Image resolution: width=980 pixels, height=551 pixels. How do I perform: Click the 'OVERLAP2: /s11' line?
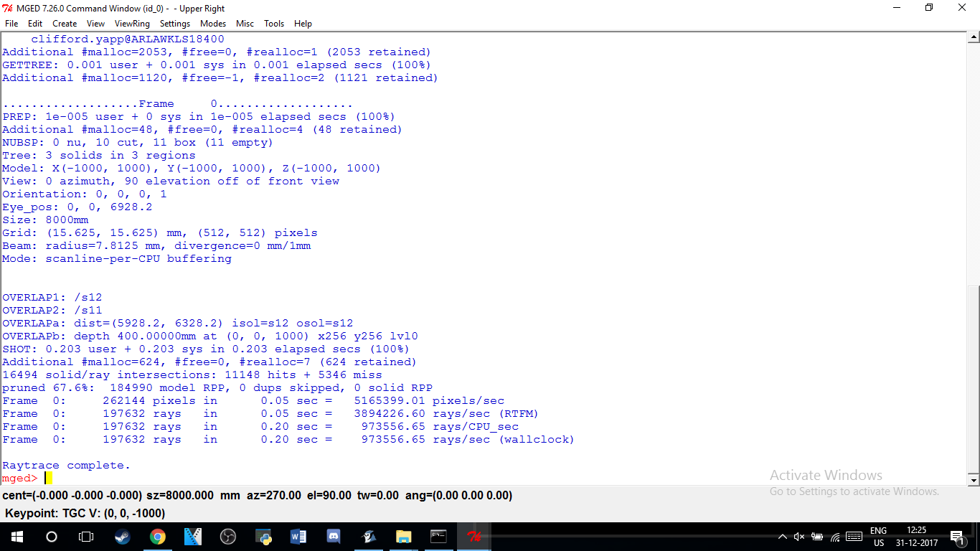pyautogui.click(x=52, y=310)
